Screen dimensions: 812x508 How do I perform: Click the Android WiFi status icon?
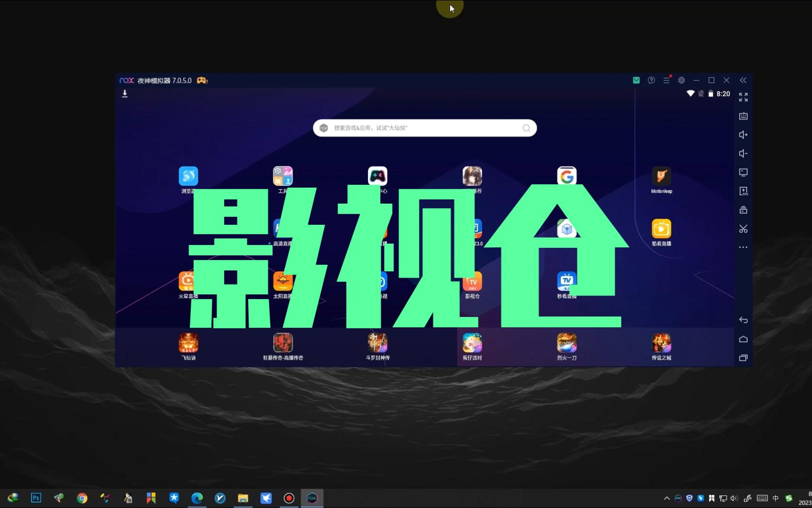[690, 94]
